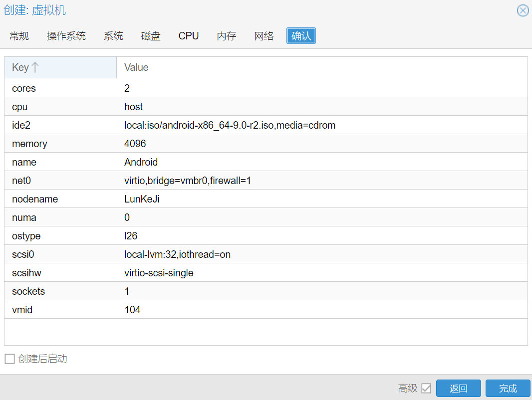This screenshot has width=532, height=400.
Task: Select the net0 virtio bridge value
Action: coord(187,181)
